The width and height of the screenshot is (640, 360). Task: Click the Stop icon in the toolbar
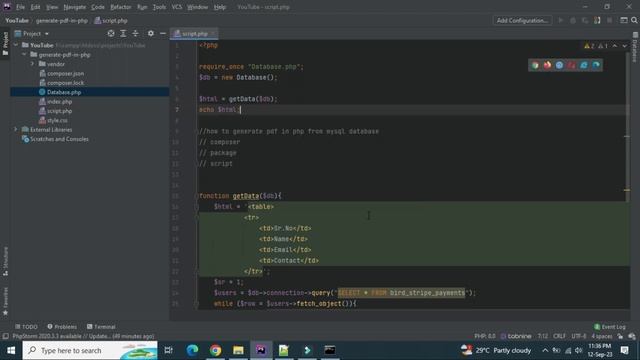(x=609, y=20)
